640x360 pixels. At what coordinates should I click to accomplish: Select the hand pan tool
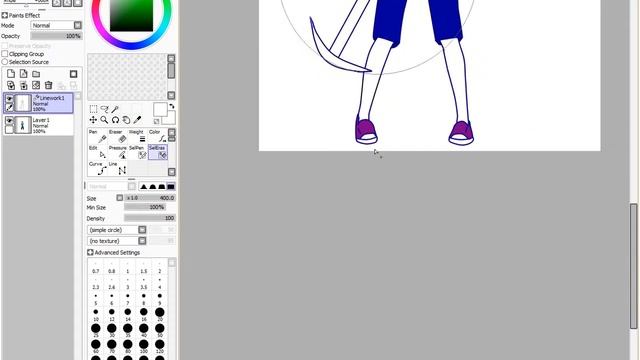(x=127, y=120)
